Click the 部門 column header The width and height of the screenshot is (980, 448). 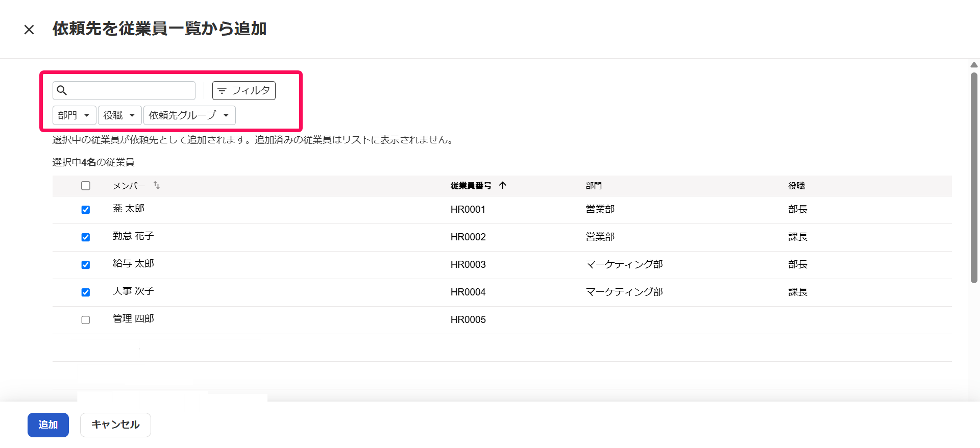594,186
